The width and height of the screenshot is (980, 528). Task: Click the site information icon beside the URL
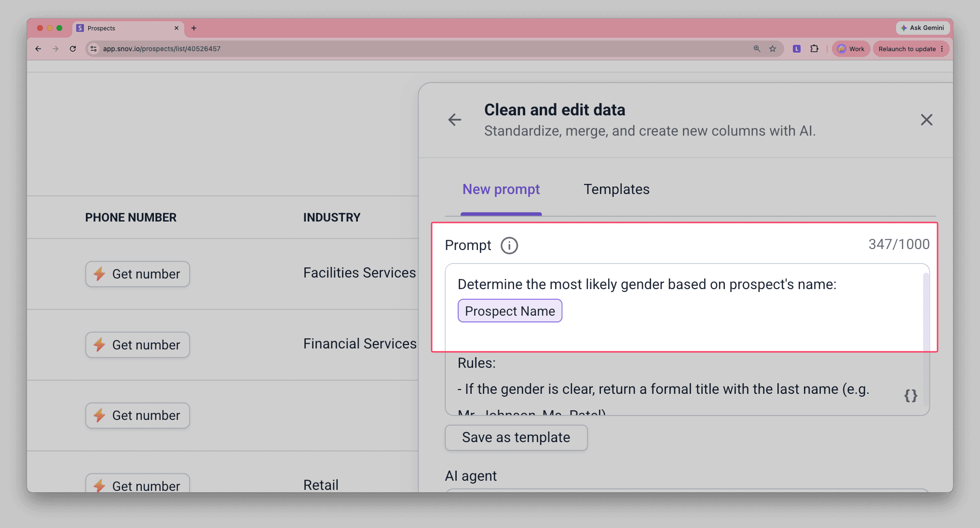tap(94, 49)
